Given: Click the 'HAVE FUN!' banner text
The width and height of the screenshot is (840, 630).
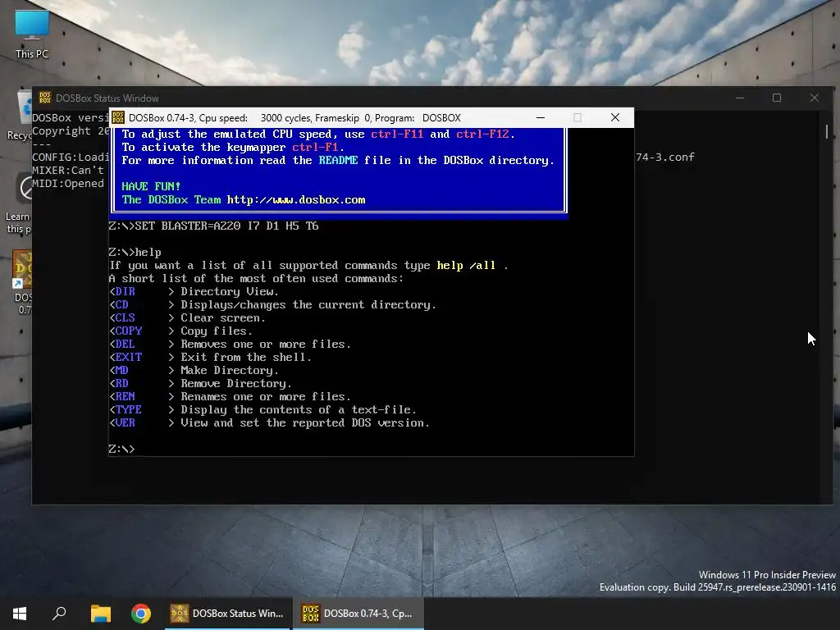Looking at the screenshot, I should [151, 186].
